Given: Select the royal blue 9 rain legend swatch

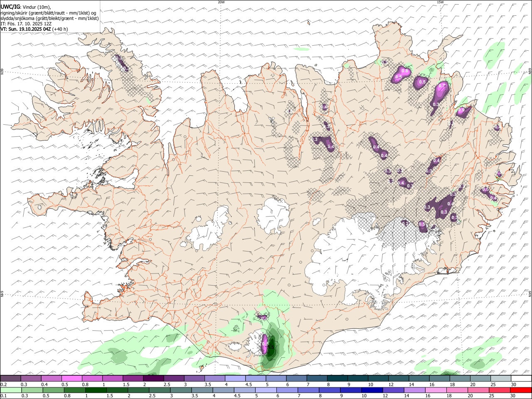Looking at the screenshot, I should [351, 390].
